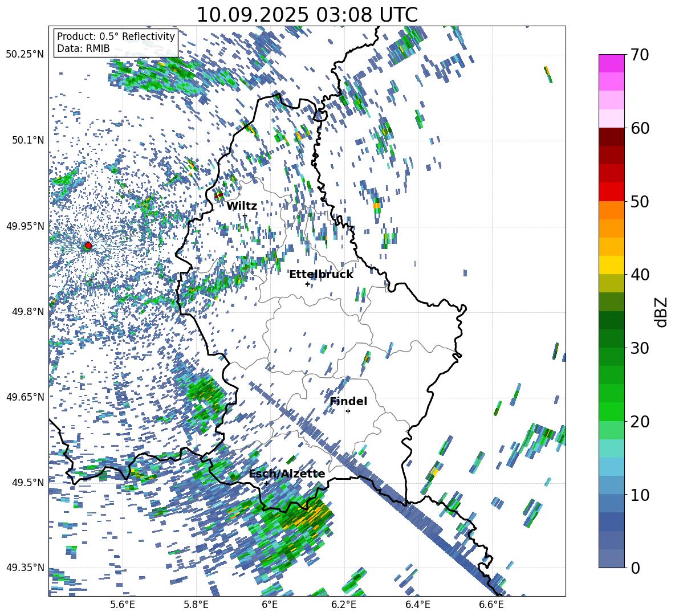The height and width of the screenshot is (616, 675).
Task: Click the 49.95°N latitude label
Action: [x=25, y=226]
